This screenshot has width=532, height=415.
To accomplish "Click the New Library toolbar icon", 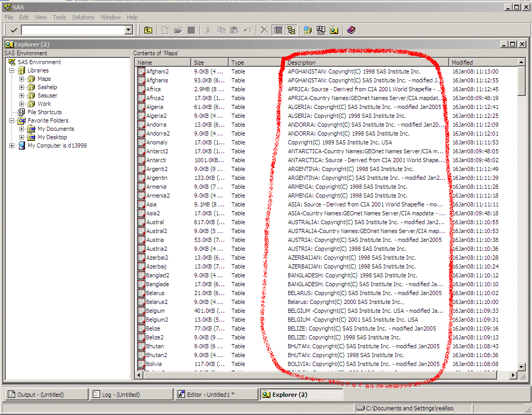I will pyautogui.click(x=308, y=30).
